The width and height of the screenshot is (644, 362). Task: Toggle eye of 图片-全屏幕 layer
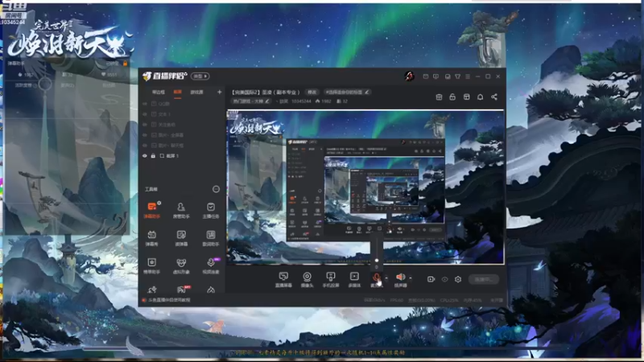[x=145, y=135]
